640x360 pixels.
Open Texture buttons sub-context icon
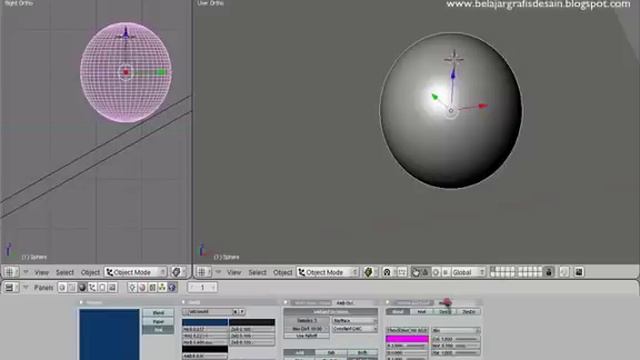coord(152,287)
